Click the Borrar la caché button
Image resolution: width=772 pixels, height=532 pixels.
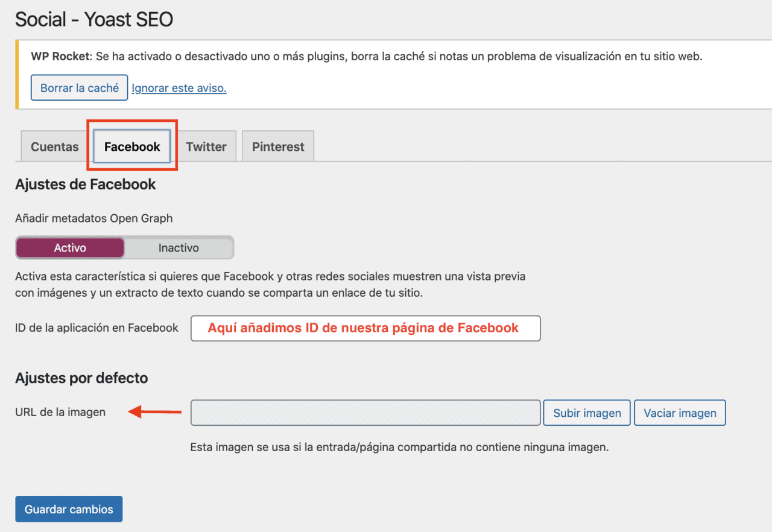[79, 87]
